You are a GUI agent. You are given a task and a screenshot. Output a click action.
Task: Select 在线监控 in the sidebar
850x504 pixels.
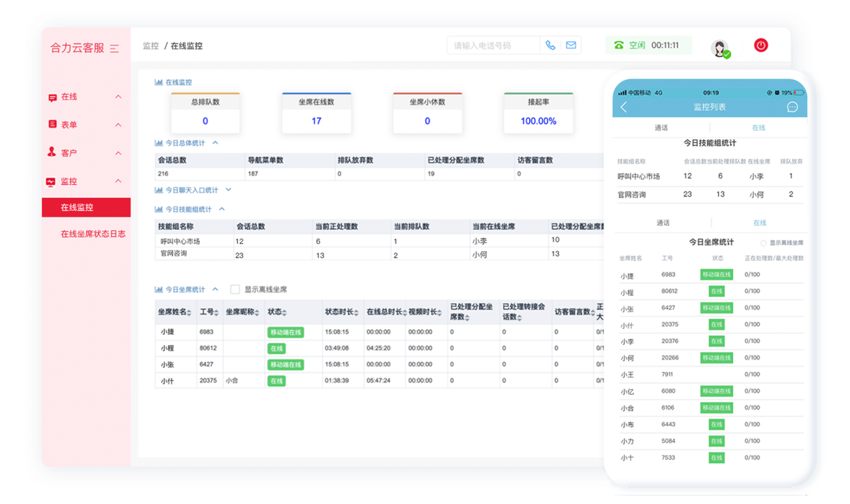tap(77, 207)
